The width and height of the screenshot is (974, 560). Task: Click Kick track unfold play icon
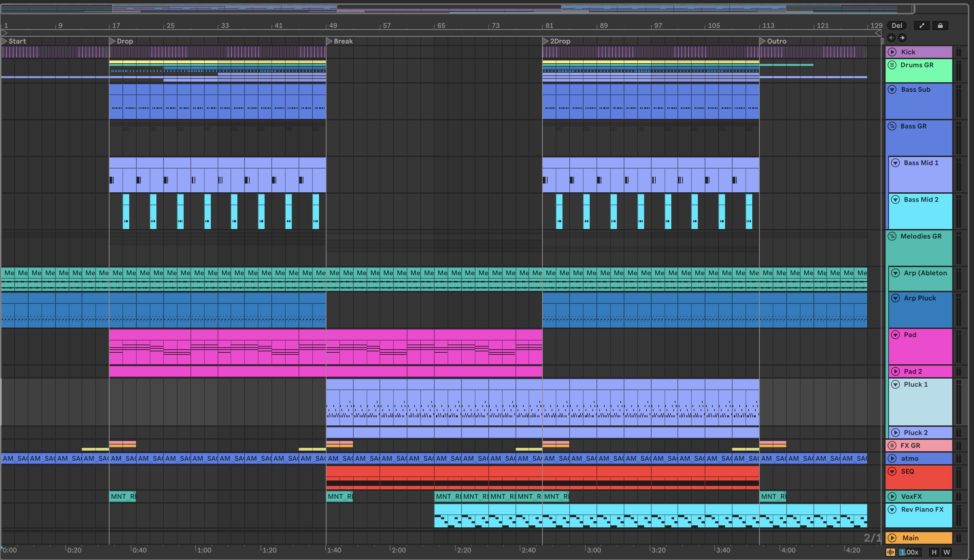coord(892,52)
